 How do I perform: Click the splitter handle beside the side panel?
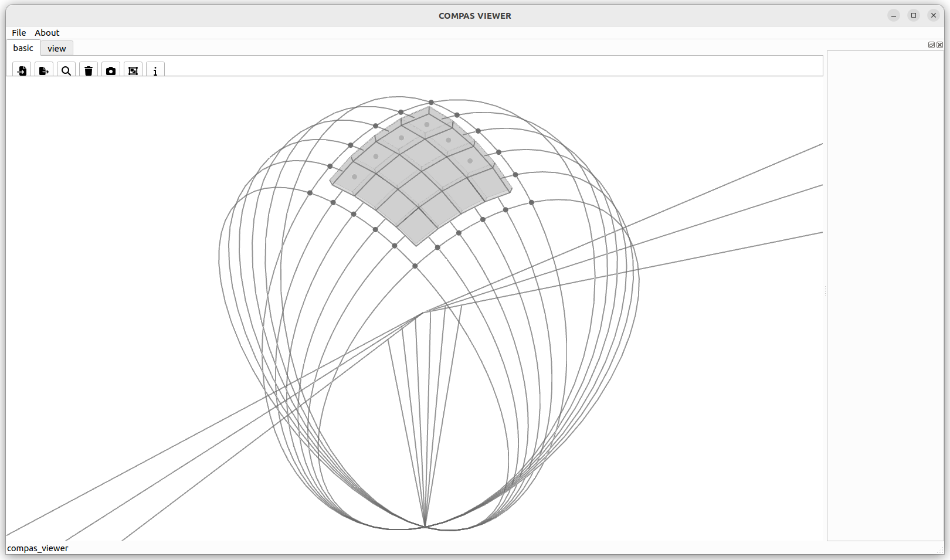(x=825, y=291)
